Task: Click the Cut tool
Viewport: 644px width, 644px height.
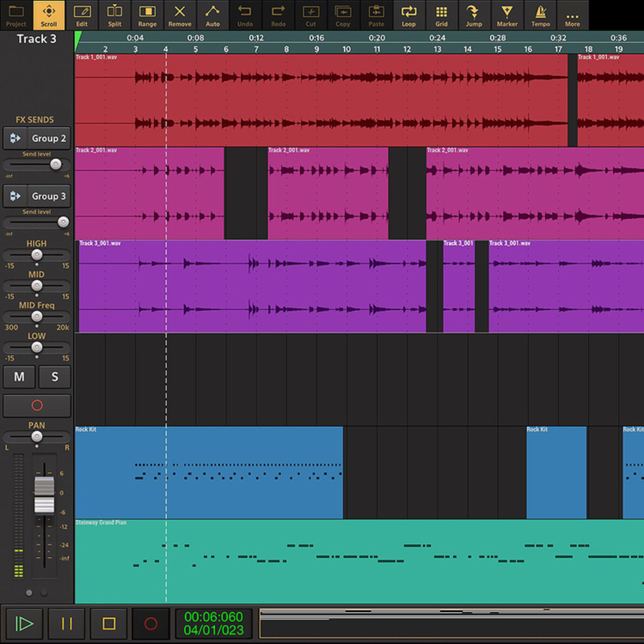Action: 311,15
